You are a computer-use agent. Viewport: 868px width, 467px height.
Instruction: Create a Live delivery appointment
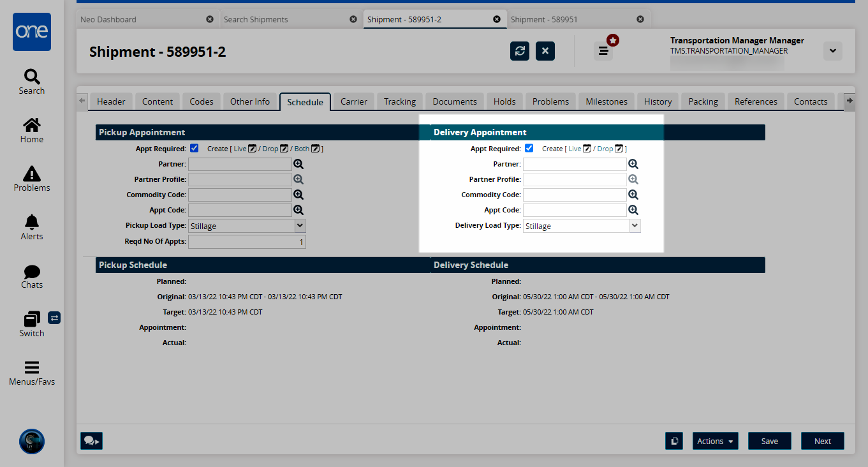coord(580,149)
